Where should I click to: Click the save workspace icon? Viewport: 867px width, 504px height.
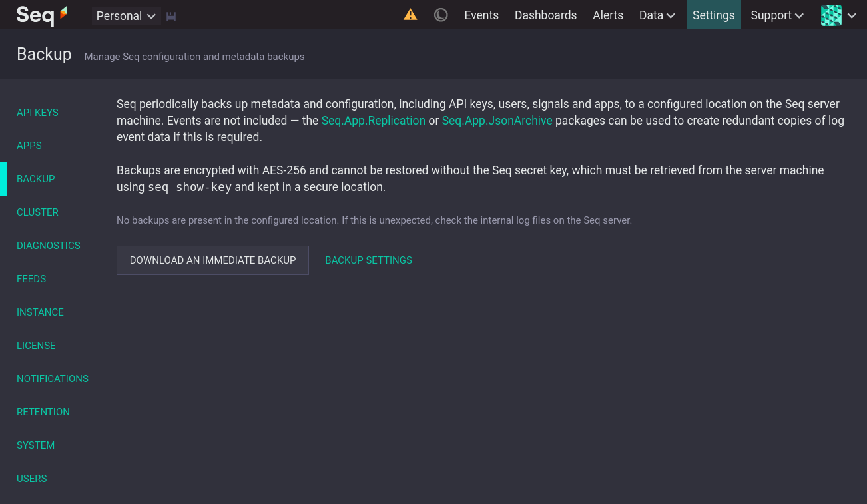pos(171,16)
